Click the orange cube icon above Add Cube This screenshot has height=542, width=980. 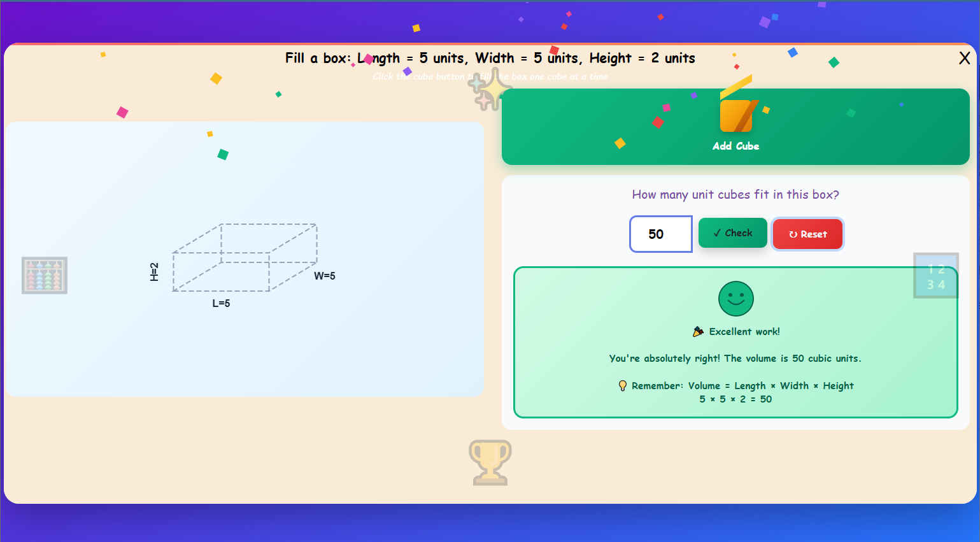tap(736, 115)
